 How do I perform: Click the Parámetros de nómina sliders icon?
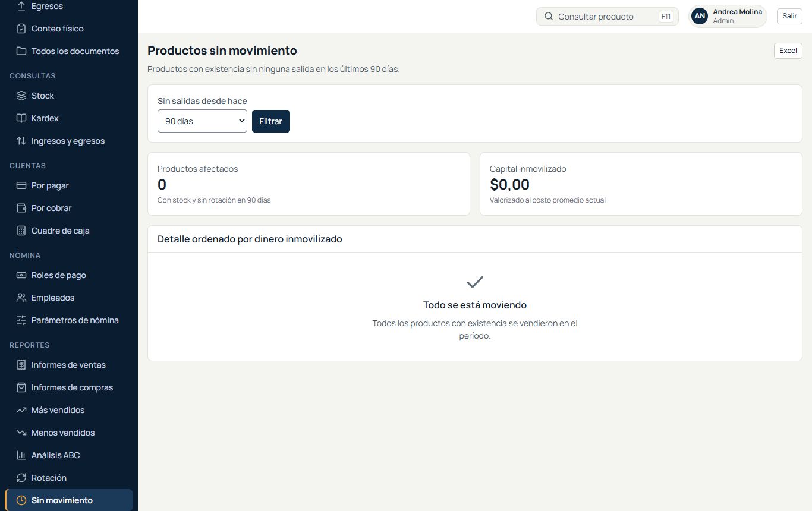pos(21,320)
